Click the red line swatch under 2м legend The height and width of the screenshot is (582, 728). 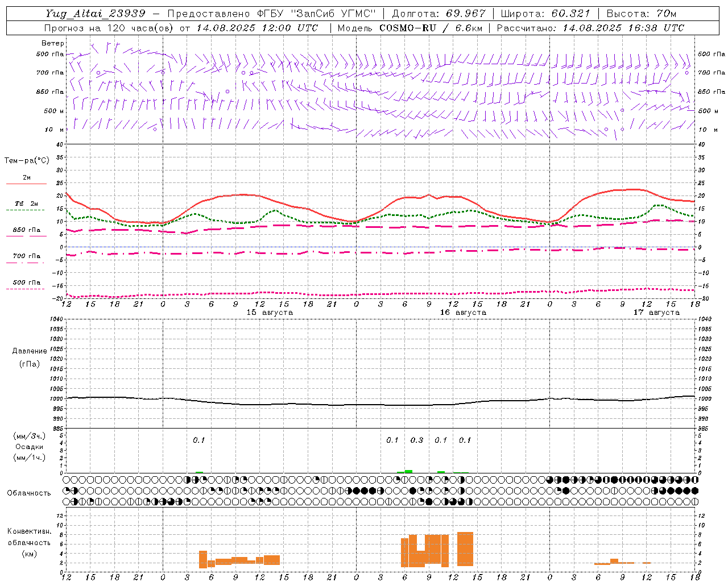click(26, 184)
